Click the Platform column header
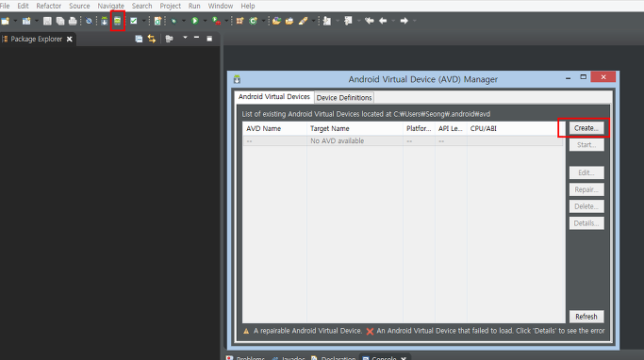The image size is (644, 360). (419, 128)
